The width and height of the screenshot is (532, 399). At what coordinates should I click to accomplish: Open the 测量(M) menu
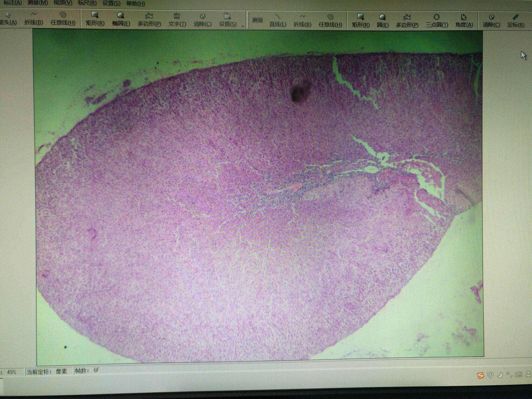tap(38, 3)
